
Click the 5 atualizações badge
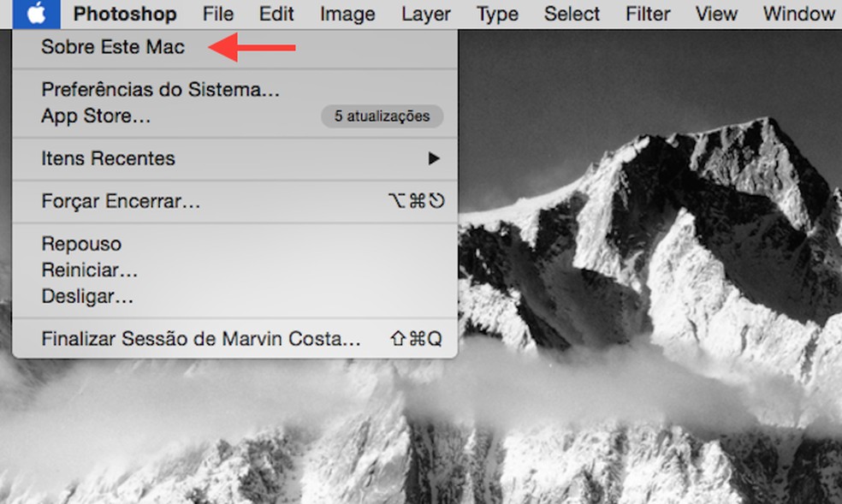click(380, 116)
